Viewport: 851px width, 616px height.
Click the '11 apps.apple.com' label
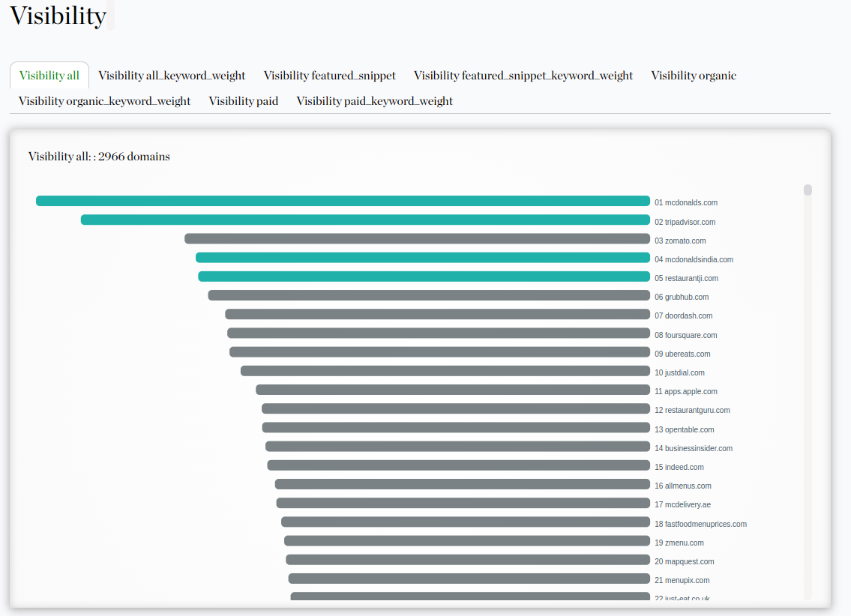click(x=686, y=391)
